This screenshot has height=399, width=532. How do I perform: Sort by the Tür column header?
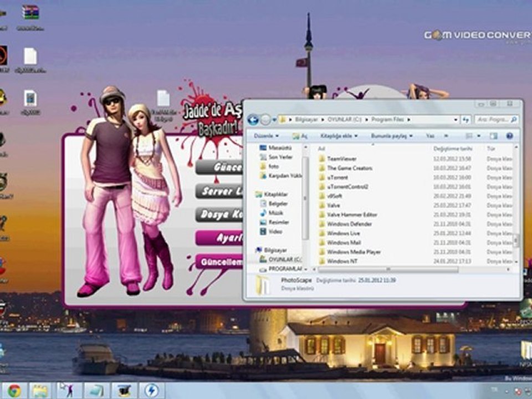pyautogui.click(x=491, y=149)
